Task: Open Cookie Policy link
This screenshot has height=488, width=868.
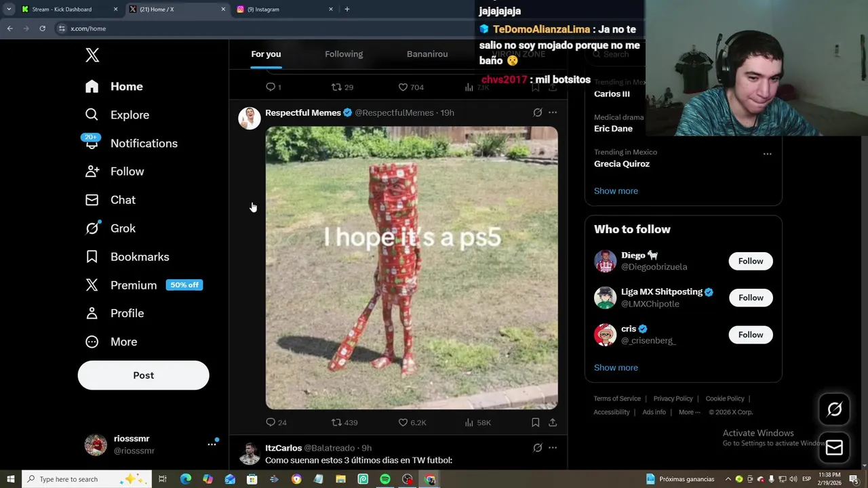Action: coord(725,399)
